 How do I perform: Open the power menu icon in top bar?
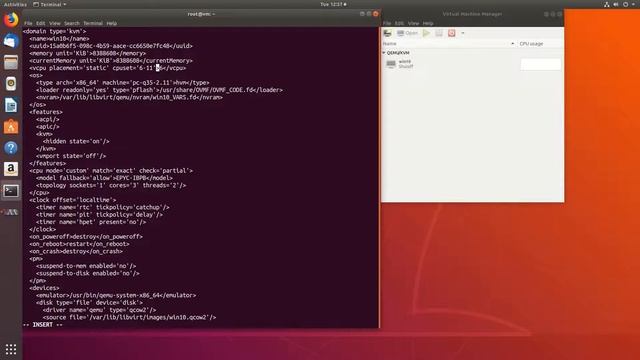[x=625, y=4]
